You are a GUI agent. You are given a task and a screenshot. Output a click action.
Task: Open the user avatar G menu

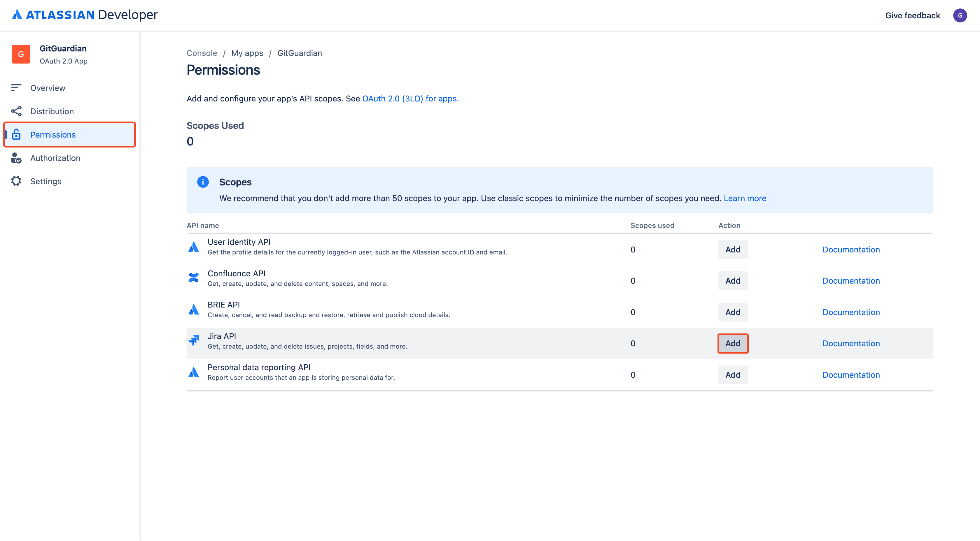click(x=960, y=15)
